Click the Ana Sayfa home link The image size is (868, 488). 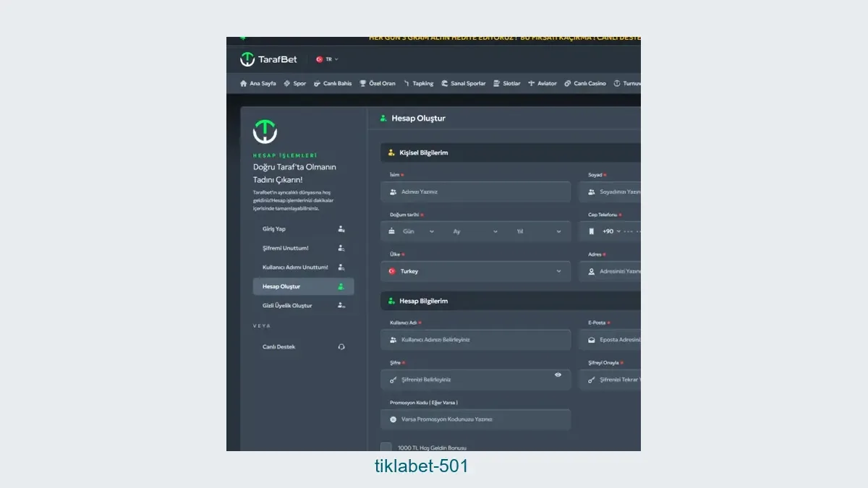coord(258,84)
